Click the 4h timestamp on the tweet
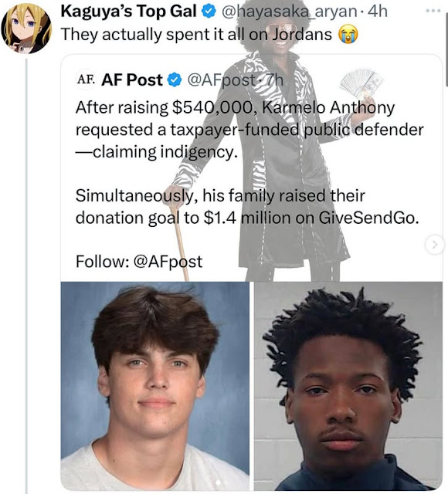This screenshot has height=494, width=448. (x=378, y=12)
